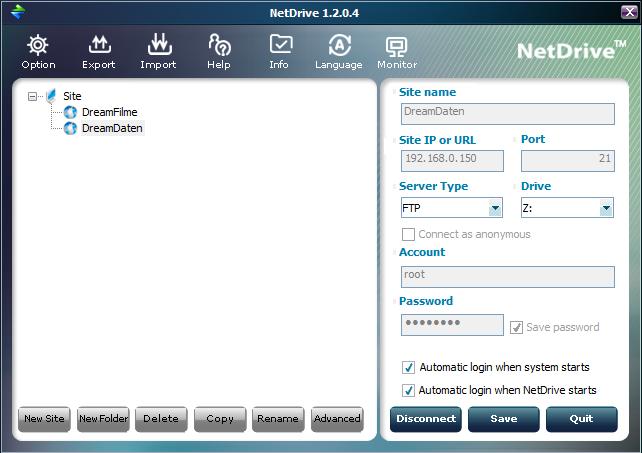
Task: Click the NetDrive logo in the title bar
Action: 18,11
